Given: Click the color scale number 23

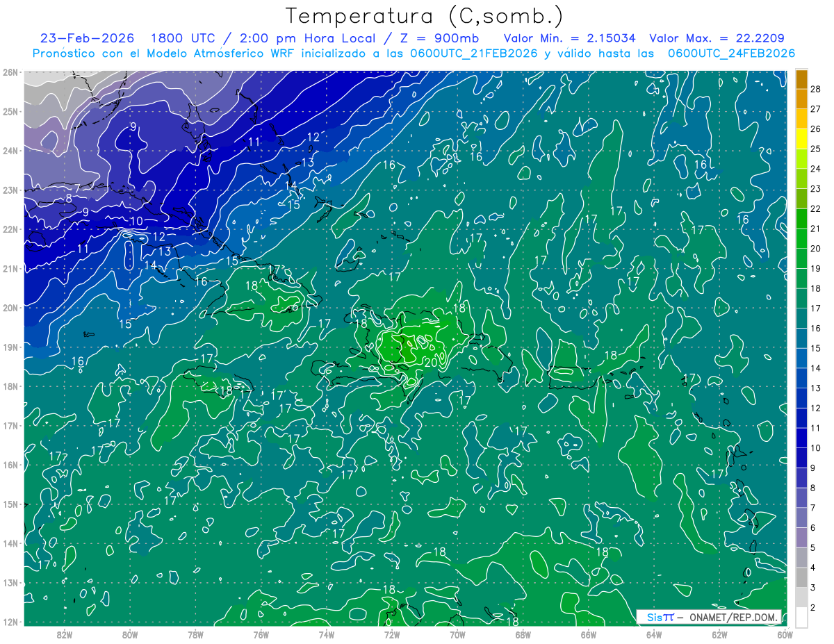Looking at the screenshot, I should 815,189.
